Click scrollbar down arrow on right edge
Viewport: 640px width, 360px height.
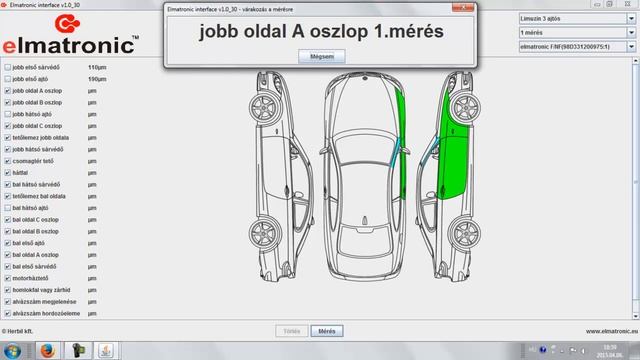tap(636, 316)
